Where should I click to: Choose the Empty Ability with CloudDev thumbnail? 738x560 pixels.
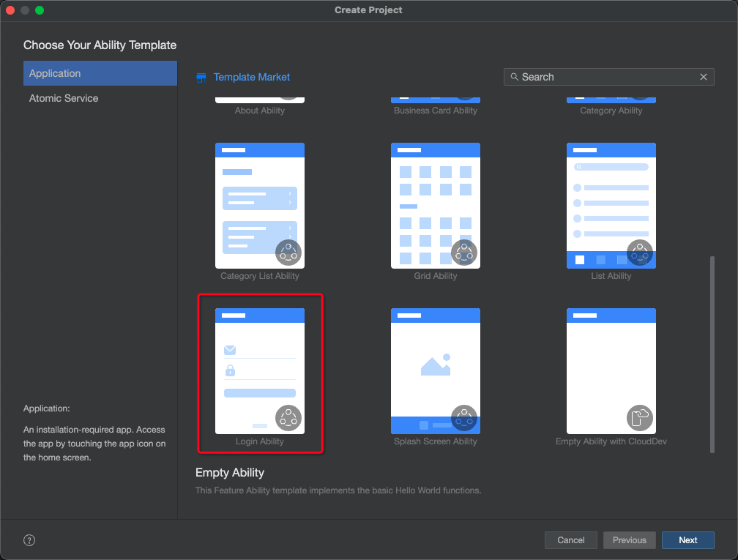[611, 371]
